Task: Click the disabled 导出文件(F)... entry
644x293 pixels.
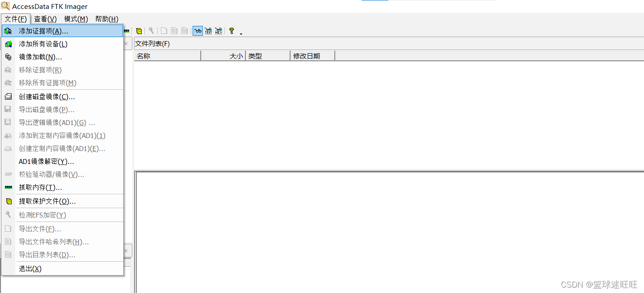Action: tap(62, 229)
